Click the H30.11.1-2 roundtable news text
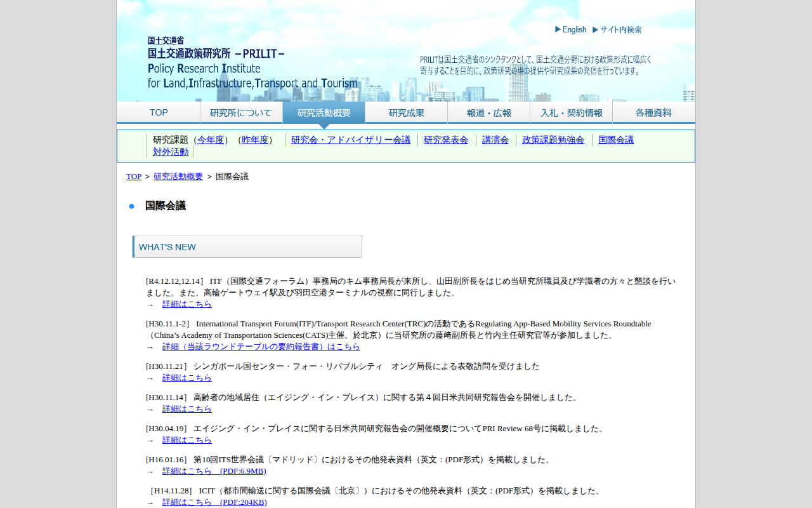The image size is (812, 508). coord(398,330)
